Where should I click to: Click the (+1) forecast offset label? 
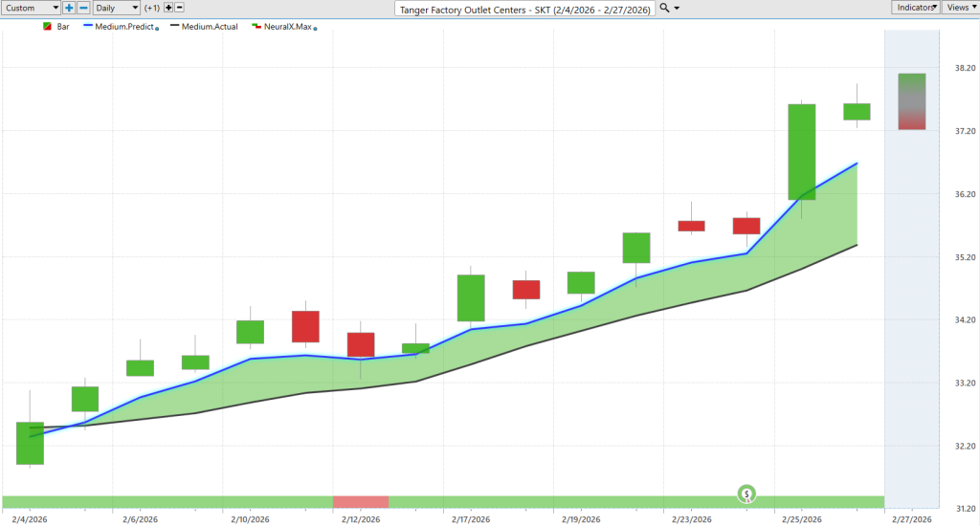152,8
